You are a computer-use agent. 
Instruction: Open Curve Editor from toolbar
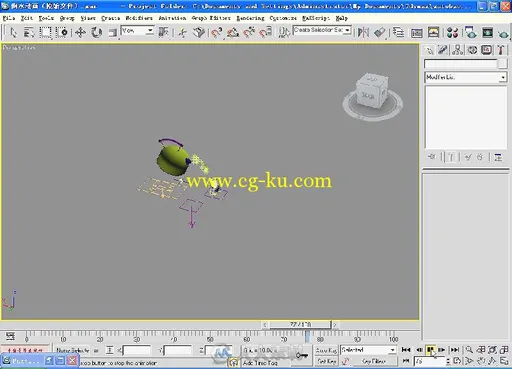pyautogui.click(x=417, y=32)
